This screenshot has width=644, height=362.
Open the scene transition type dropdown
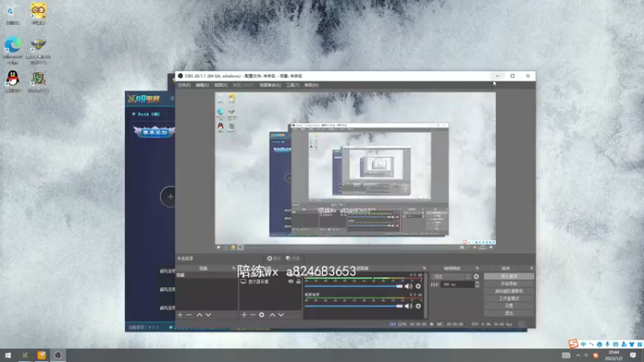click(452, 277)
